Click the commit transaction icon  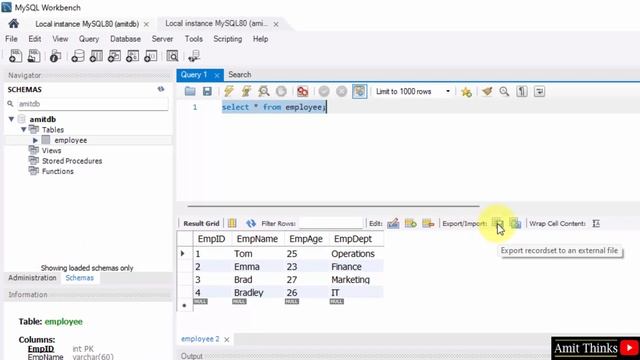tap(324, 91)
